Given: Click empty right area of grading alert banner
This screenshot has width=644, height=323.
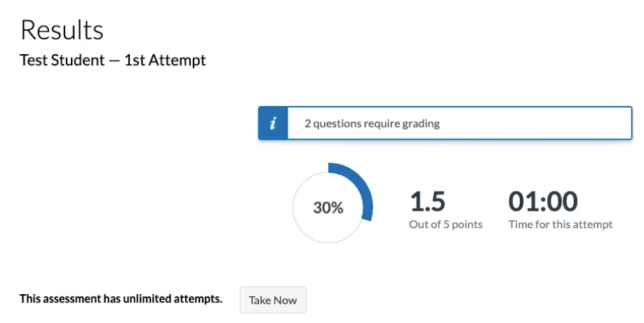Looking at the screenshot, I should click(534, 124).
